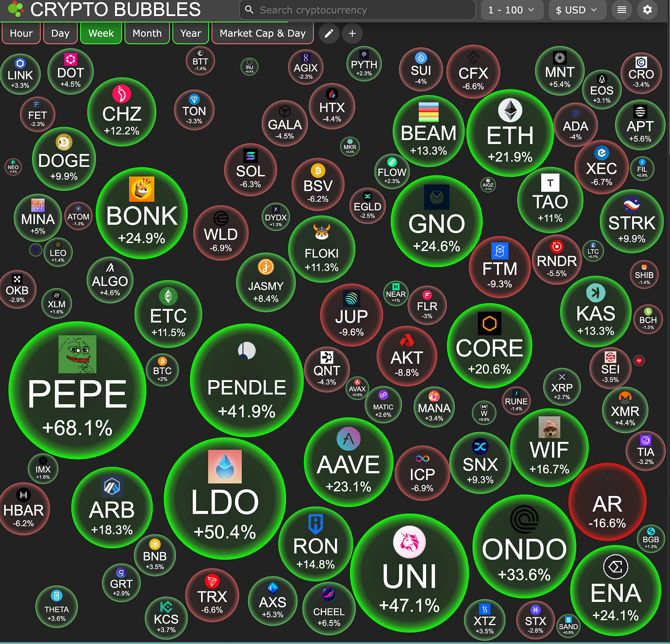Select the HBAR bubble

click(23, 509)
